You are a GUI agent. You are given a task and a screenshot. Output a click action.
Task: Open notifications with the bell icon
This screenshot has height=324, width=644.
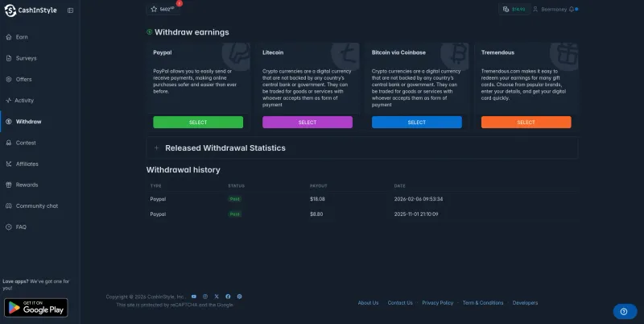point(572,9)
